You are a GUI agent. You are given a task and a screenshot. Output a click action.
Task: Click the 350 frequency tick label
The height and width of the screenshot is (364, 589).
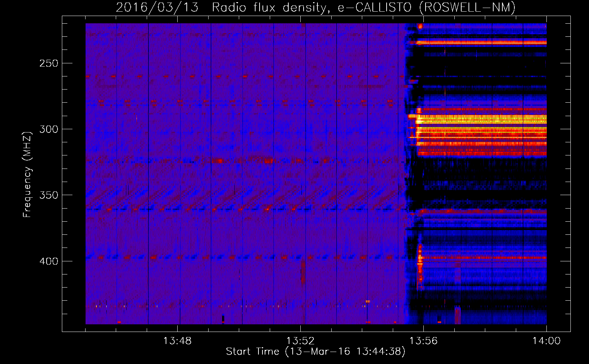point(49,195)
